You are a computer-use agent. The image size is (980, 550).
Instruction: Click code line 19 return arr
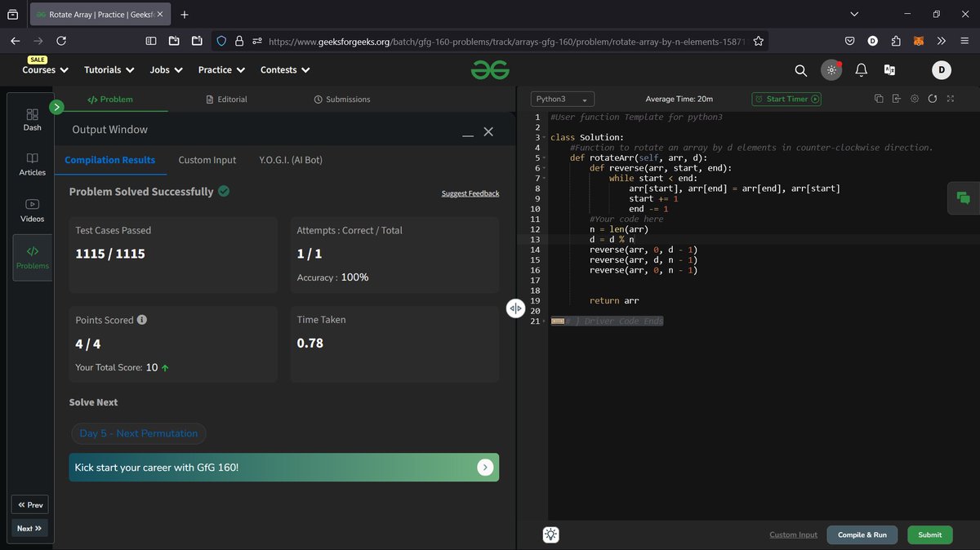pos(614,301)
